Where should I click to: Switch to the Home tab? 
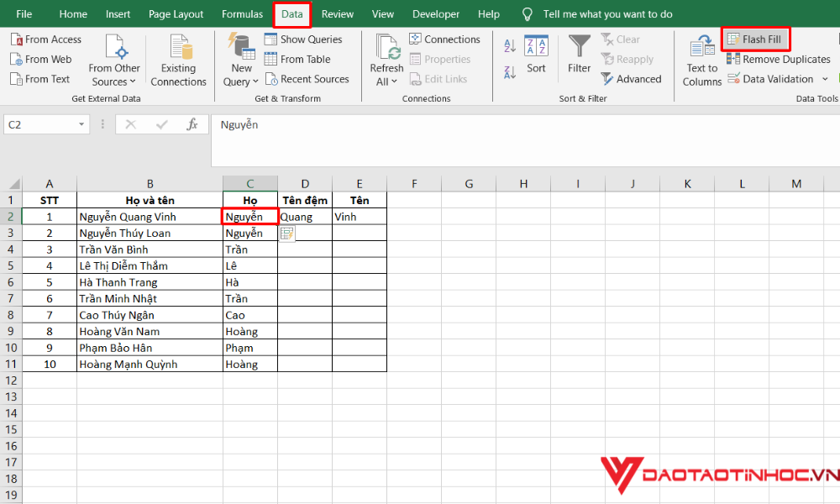pyautogui.click(x=73, y=14)
